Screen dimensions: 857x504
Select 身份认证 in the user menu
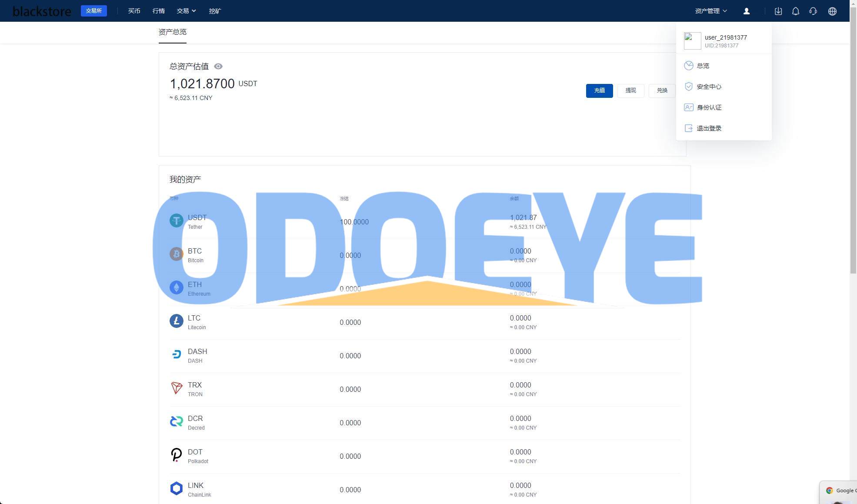point(724,107)
